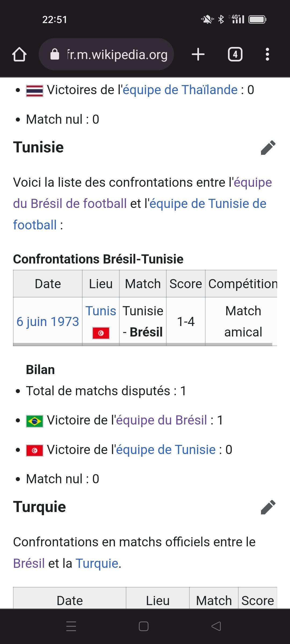Edit the Tunisie section with pencil icon
The image size is (290, 644).
[268, 148]
